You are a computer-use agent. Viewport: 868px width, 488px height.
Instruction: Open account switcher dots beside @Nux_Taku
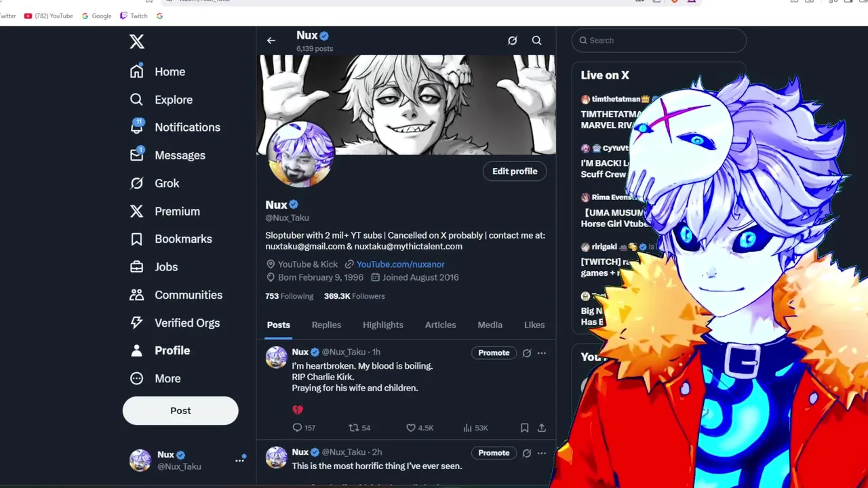click(x=239, y=460)
